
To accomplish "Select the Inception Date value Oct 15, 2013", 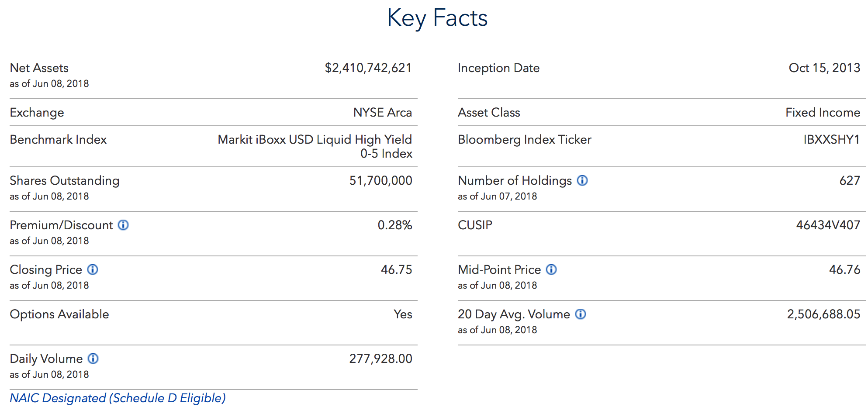I will [x=824, y=68].
